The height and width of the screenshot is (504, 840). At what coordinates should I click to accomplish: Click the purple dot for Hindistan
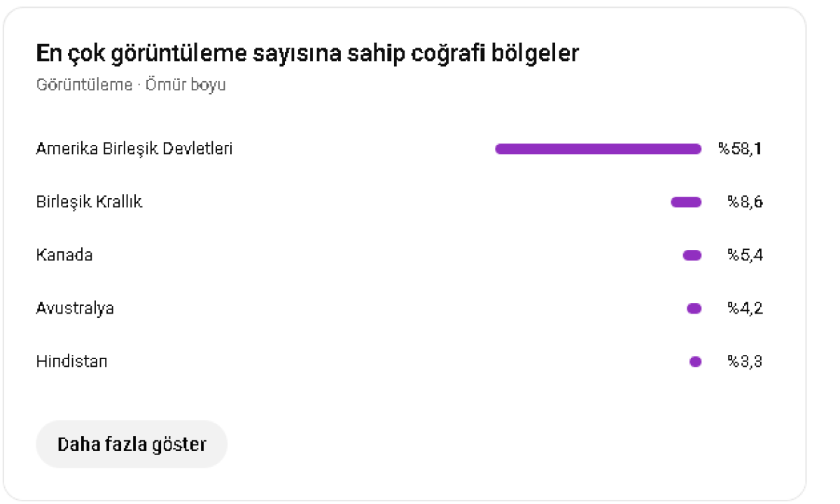[696, 362]
